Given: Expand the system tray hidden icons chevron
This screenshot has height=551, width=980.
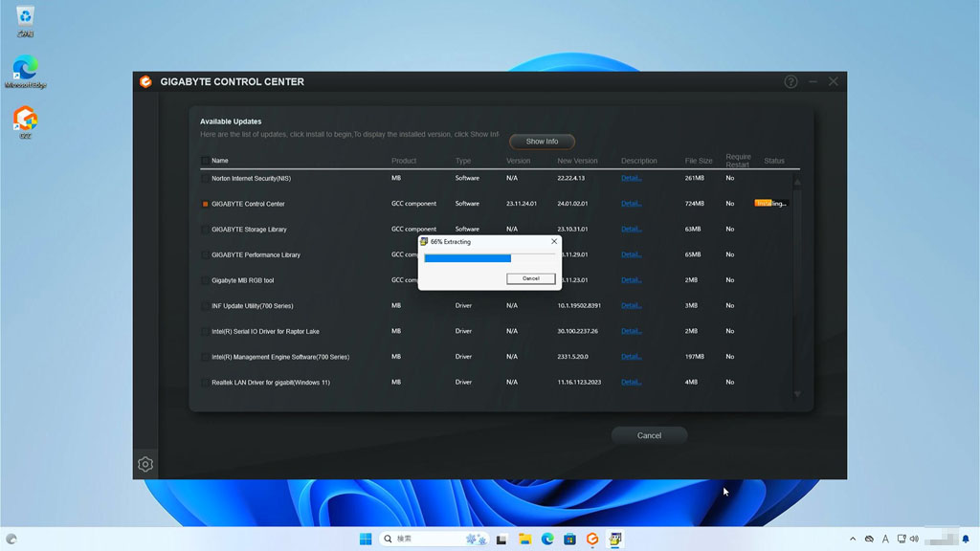Looking at the screenshot, I should (x=852, y=540).
